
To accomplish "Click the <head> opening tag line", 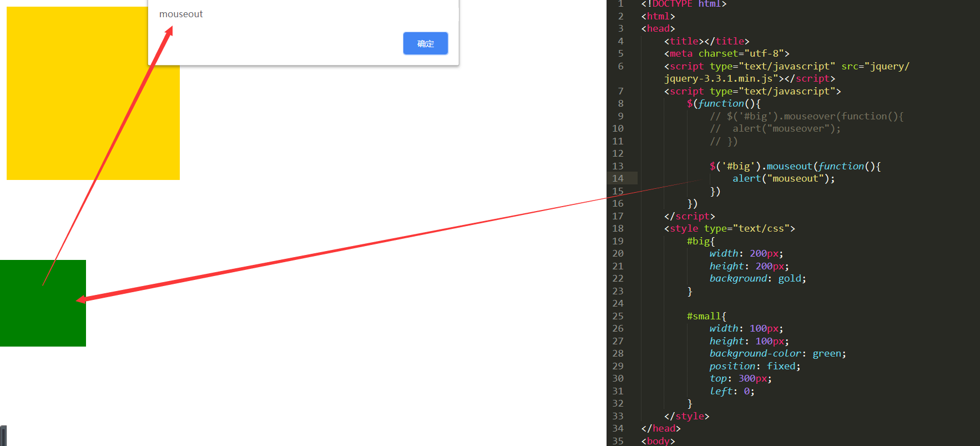I will (658, 28).
